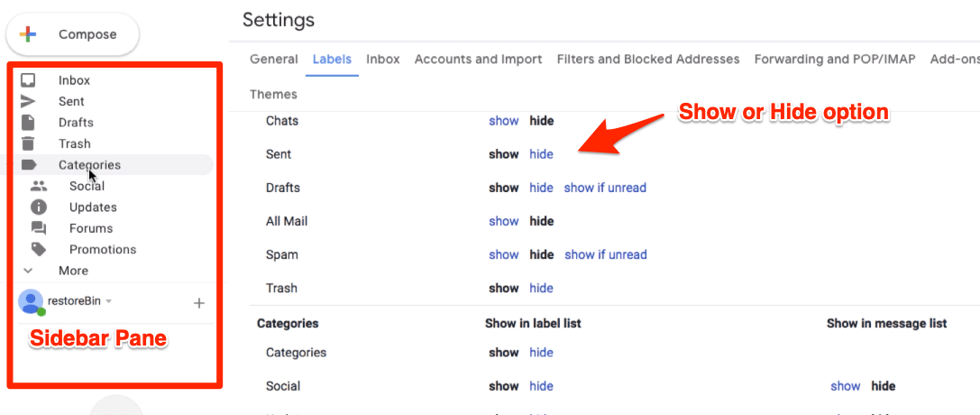Click show for Trash label
The image size is (980, 415).
tap(504, 288)
